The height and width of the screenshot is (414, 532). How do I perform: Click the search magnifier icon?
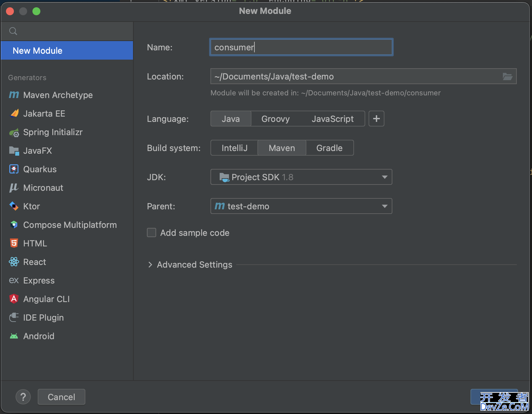tap(13, 31)
